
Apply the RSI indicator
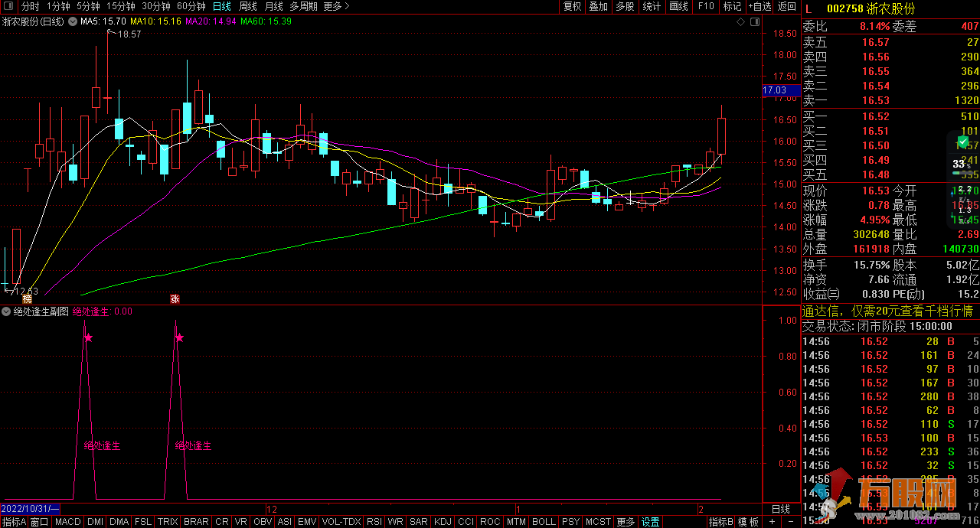[374, 522]
